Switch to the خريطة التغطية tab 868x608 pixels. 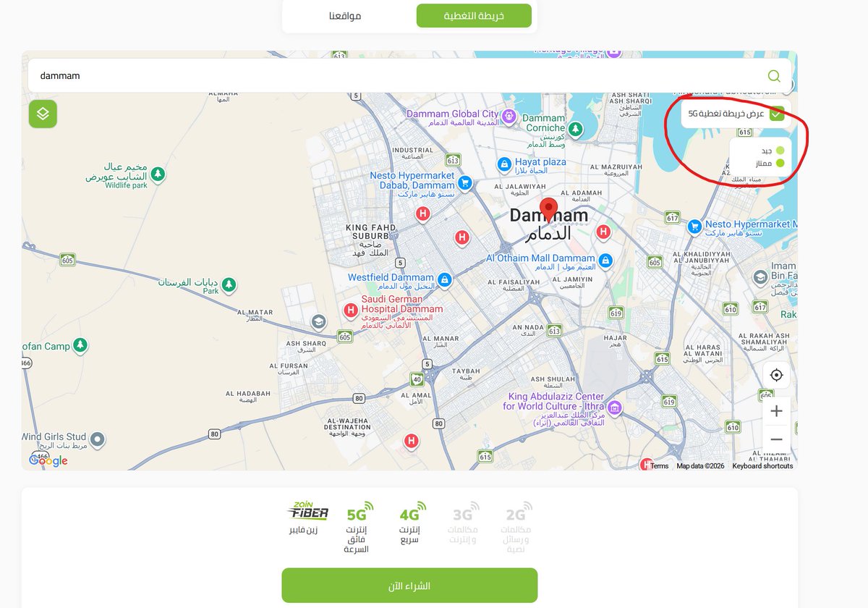tap(474, 16)
